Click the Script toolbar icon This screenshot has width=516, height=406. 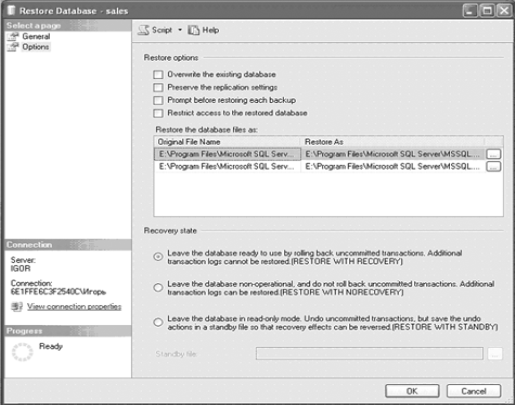click(x=144, y=30)
